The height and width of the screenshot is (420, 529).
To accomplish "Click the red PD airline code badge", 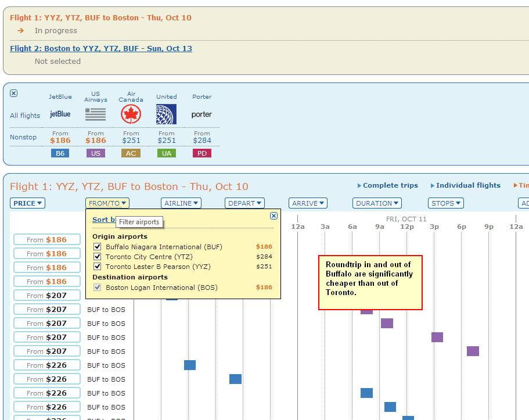I will pyautogui.click(x=201, y=153).
